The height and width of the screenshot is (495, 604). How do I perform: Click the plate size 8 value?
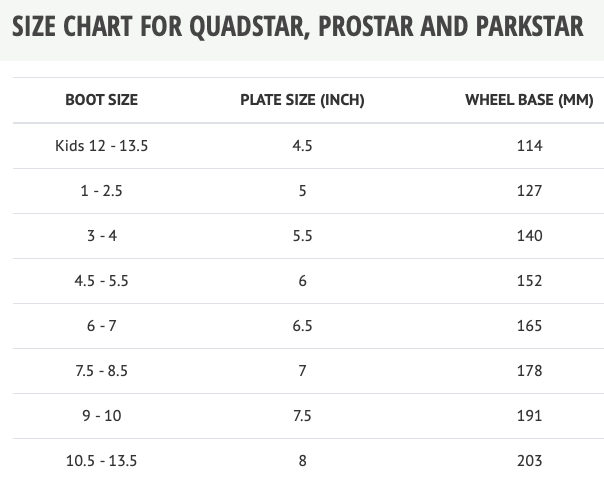[x=302, y=461]
